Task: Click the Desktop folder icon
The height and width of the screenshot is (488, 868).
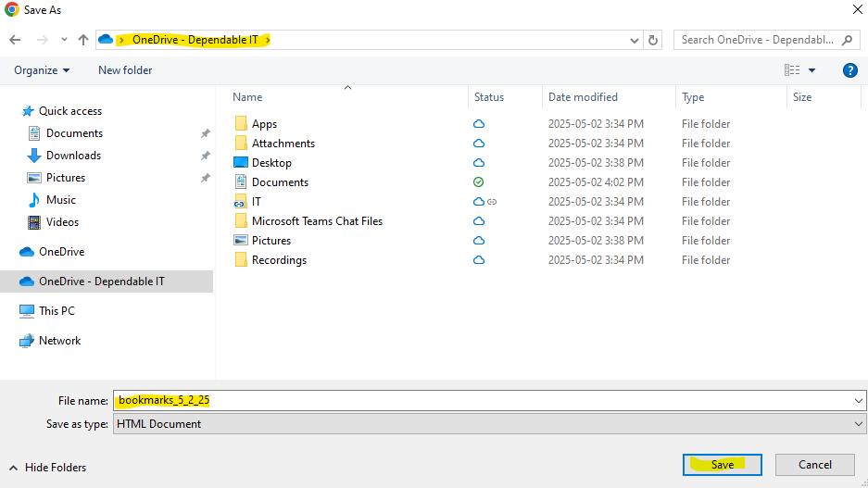Action: (x=241, y=162)
